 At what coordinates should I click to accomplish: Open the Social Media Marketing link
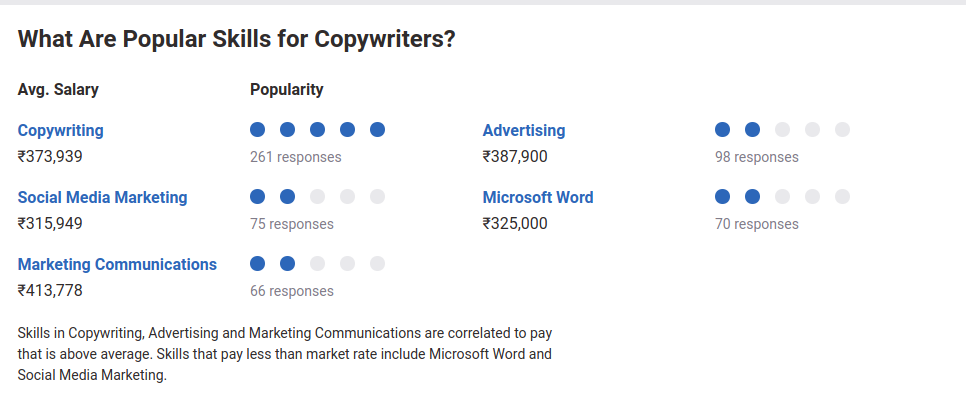[102, 197]
